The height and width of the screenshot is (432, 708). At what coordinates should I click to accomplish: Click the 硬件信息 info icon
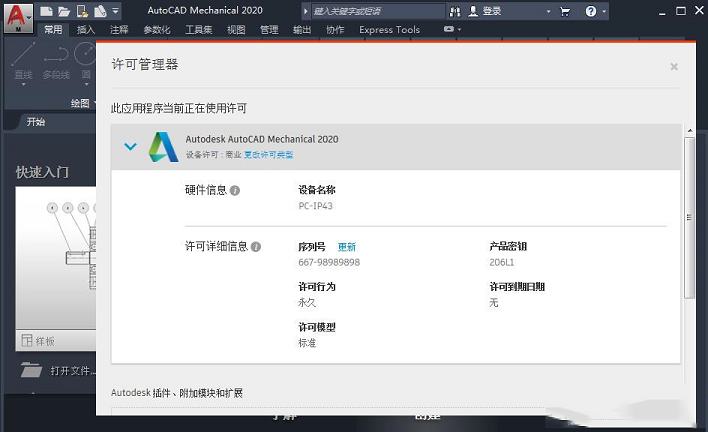pyautogui.click(x=235, y=190)
